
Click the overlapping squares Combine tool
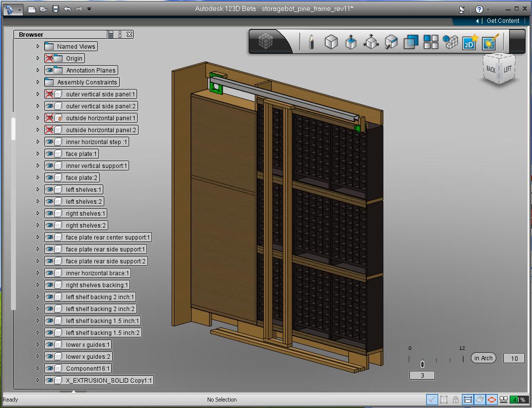(411, 42)
